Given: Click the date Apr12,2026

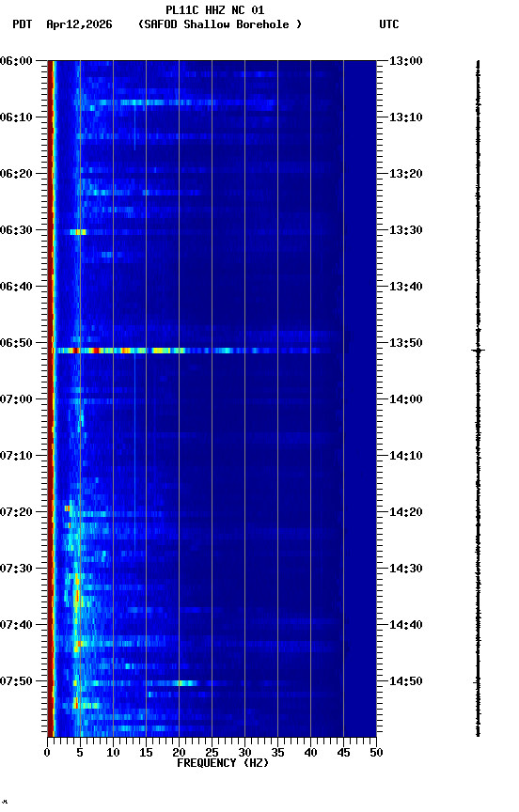Looking at the screenshot, I should [x=79, y=24].
